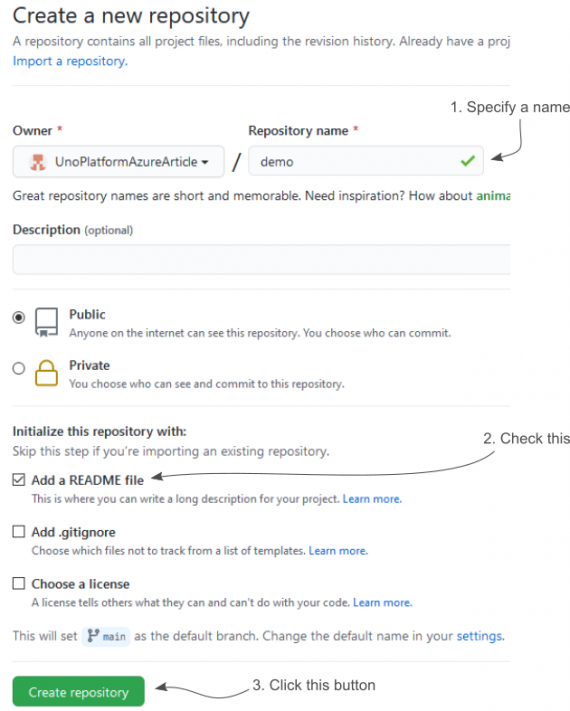570x711 pixels.
Task: Click the private repository lock icon
Action: click(x=46, y=373)
